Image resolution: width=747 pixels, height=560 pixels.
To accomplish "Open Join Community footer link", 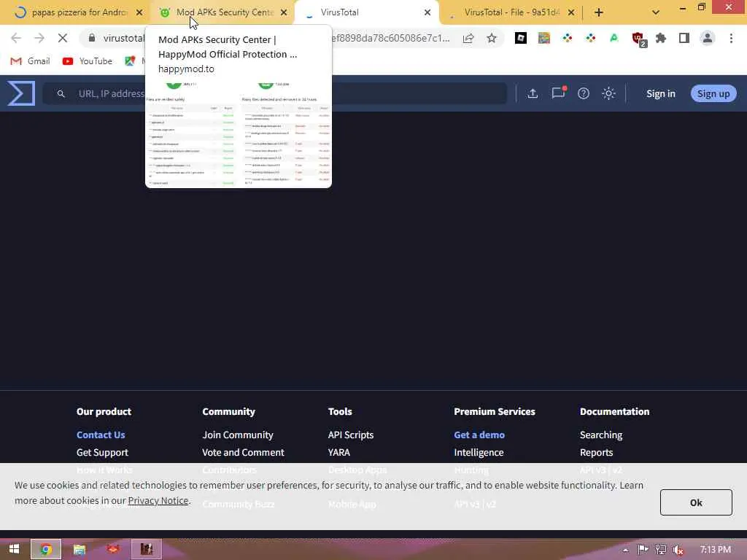I will click(238, 435).
